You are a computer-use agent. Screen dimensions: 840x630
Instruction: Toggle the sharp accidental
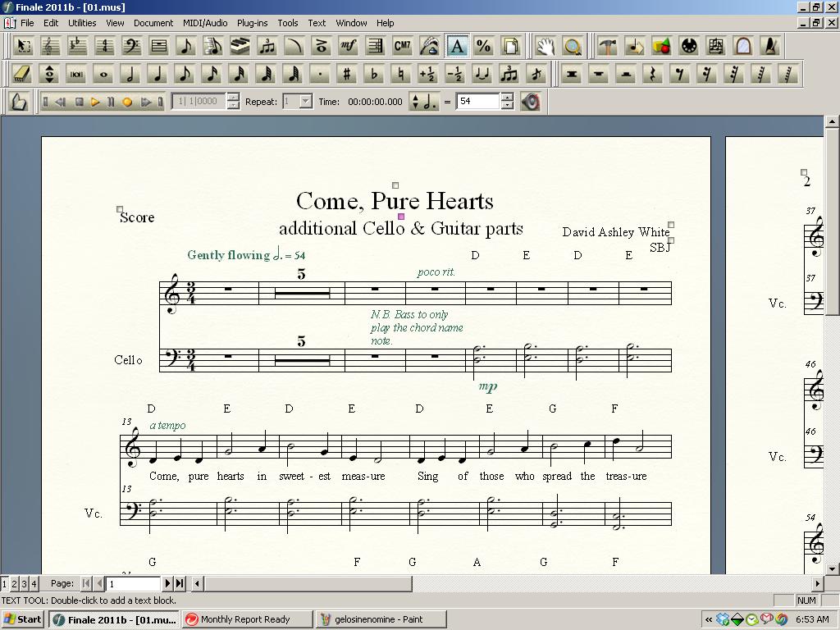347,74
